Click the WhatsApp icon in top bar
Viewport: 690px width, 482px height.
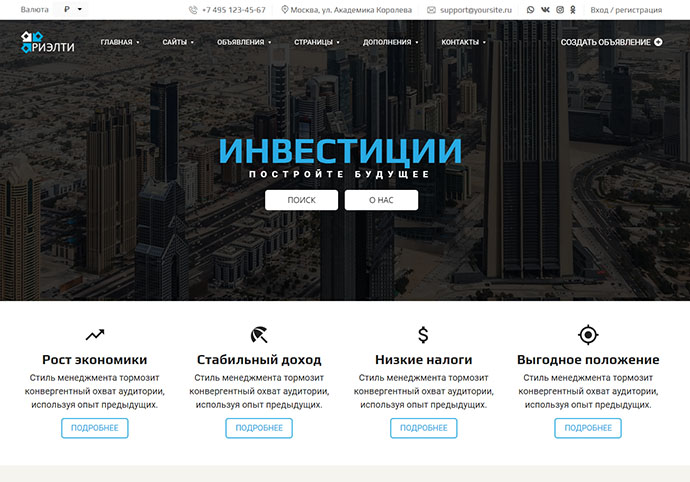[530, 10]
